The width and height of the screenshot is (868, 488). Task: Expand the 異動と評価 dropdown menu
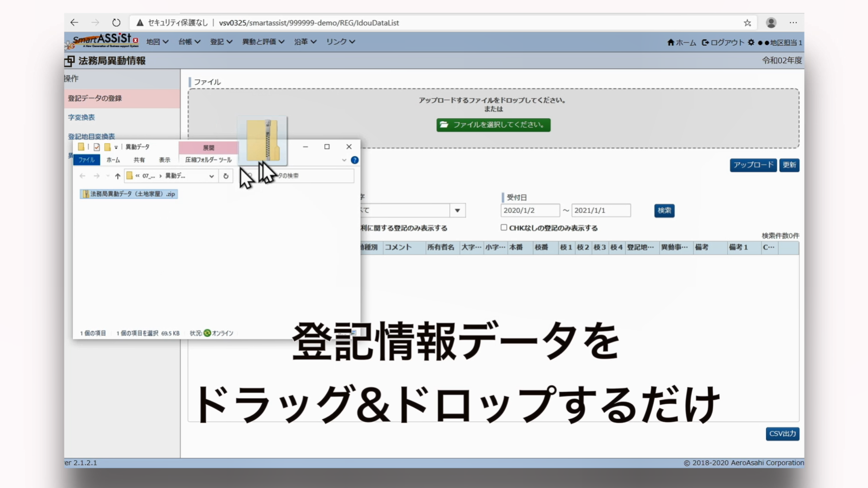(x=263, y=42)
